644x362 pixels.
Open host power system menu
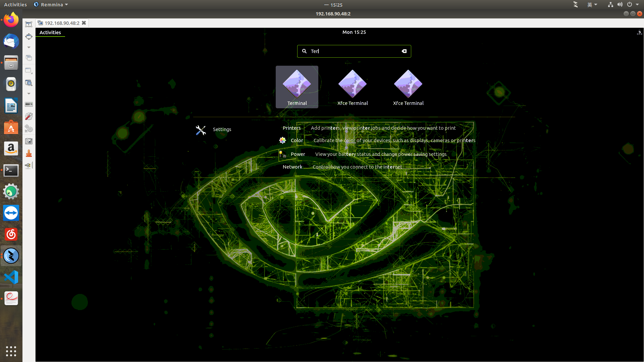[633, 5]
